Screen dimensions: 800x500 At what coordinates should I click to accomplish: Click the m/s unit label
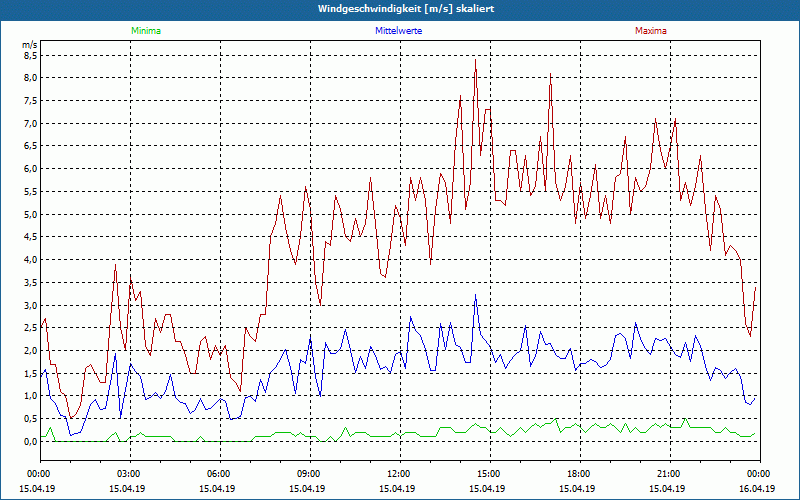(x=29, y=45)
